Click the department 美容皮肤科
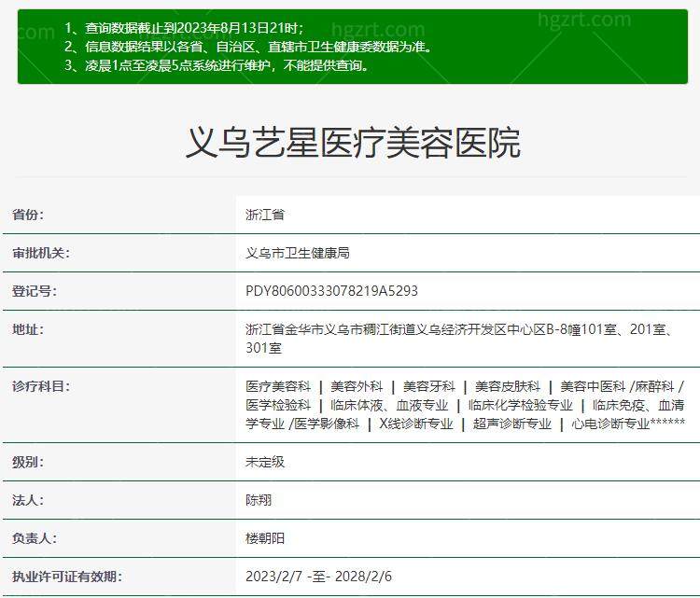The image size is (700, 598). (x=508, y=386)
